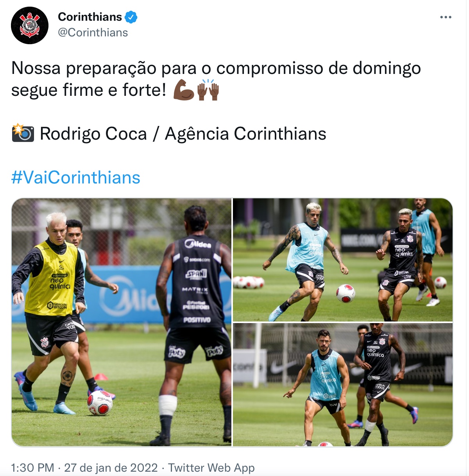Click the raised hands emoji

(208, 90)
